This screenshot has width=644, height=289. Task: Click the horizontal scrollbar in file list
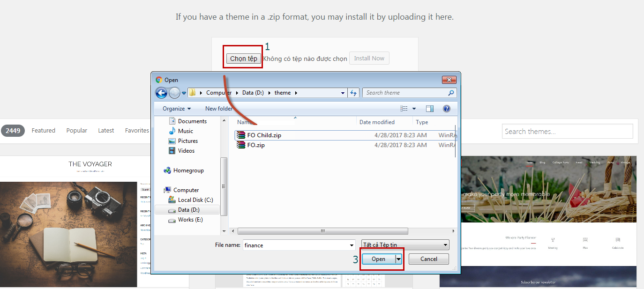click(x=322, y=231)
